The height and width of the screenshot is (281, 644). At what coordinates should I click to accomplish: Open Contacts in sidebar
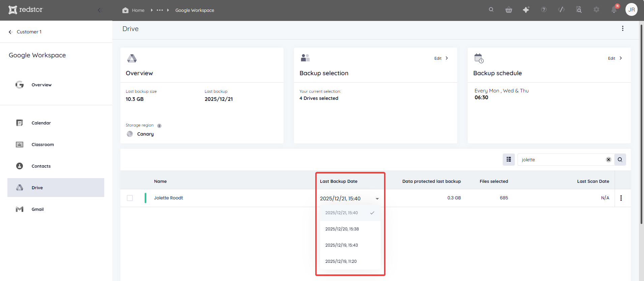(56, 166)
